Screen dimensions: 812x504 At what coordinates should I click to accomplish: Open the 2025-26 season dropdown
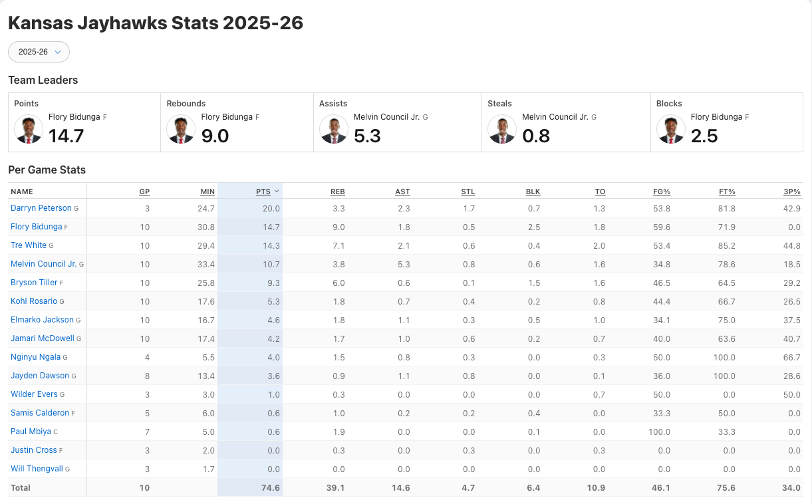click(x=39, y=52)
